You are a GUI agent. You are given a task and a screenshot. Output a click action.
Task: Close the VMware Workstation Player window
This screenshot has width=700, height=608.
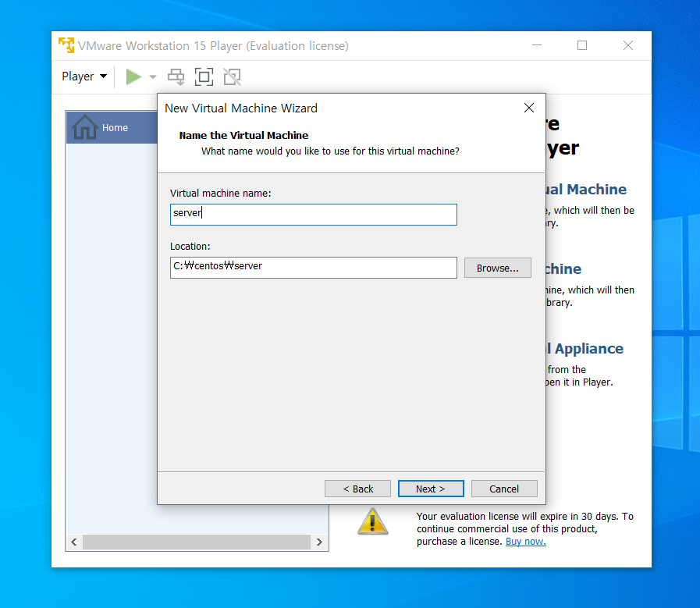(628, 45)
